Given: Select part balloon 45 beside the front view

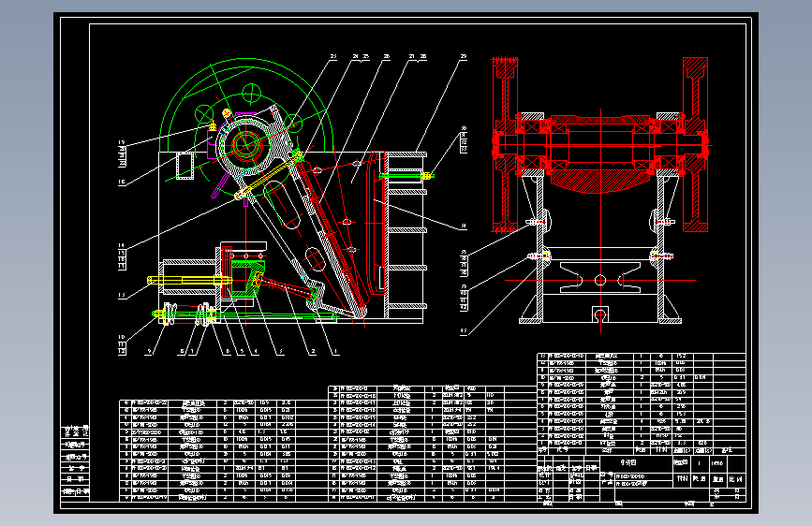Looking at the screenshot, I should tap(464, 331).
